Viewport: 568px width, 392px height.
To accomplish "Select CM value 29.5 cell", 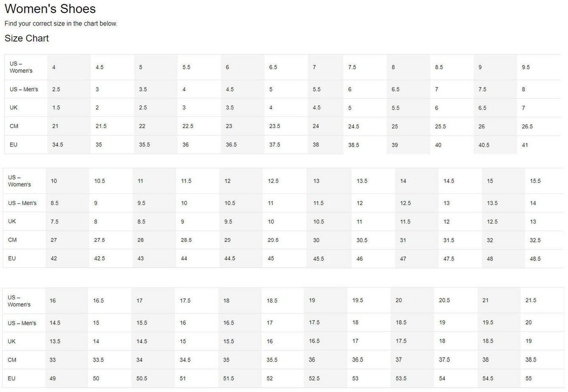I will pos(273,240).
